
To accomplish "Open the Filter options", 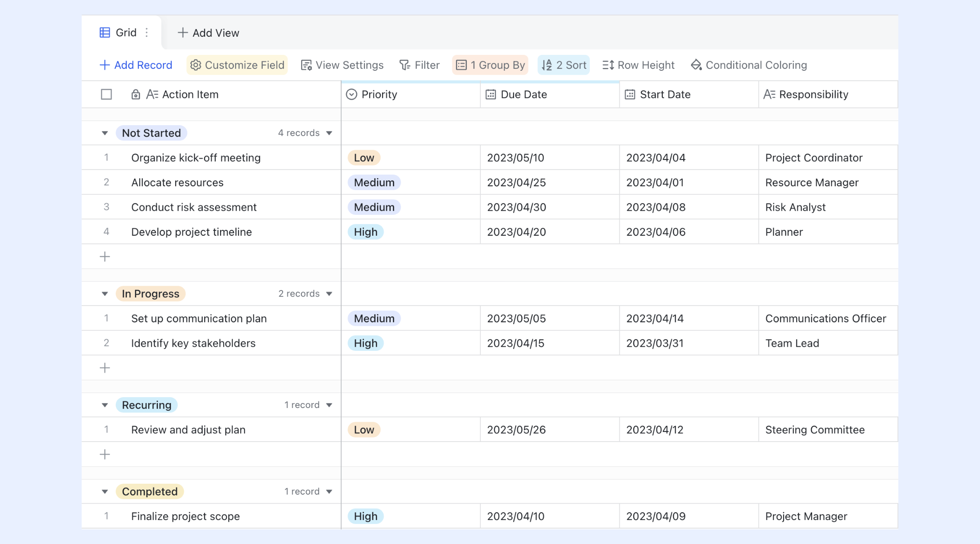I will point(419,65).
